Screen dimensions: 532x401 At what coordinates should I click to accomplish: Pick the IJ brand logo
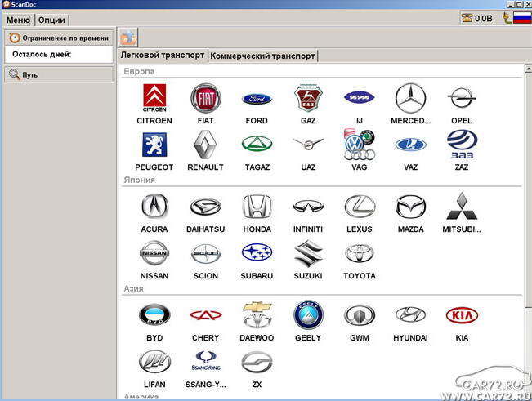360,98
